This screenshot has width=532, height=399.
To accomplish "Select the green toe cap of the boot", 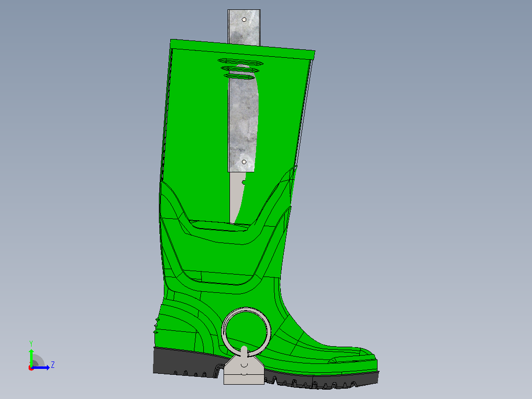I will coord(353,358).
